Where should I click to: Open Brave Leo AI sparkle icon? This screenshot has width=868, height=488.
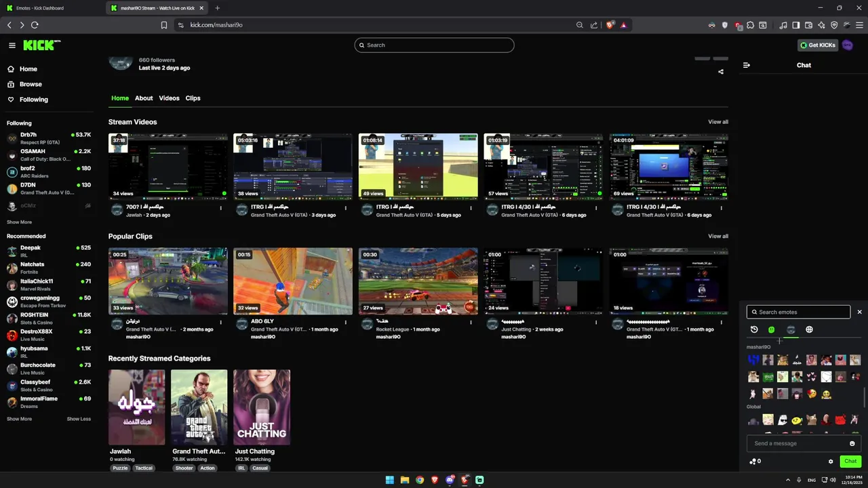[821, 25]
